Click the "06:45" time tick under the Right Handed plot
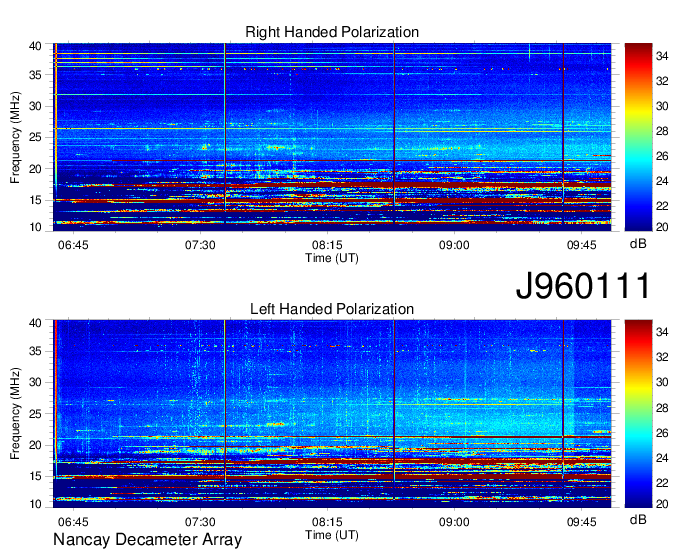 (x=73, y=245)
